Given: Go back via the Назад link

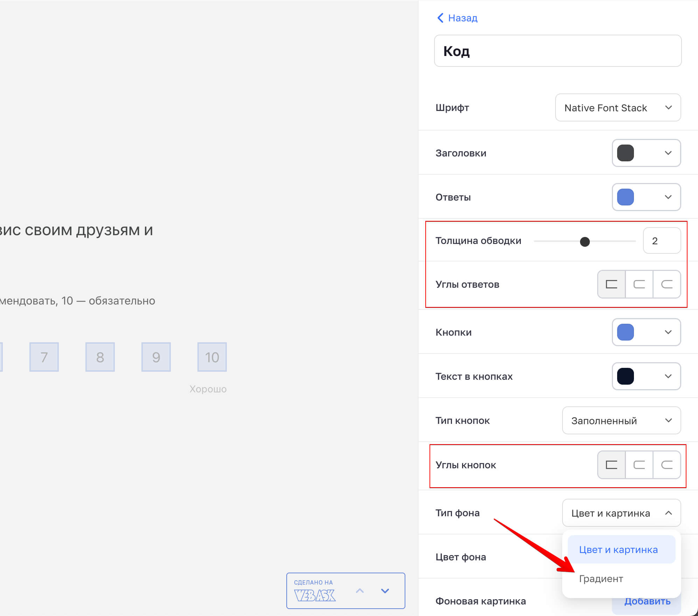Looking at the screenshot, I should point(457,18).
